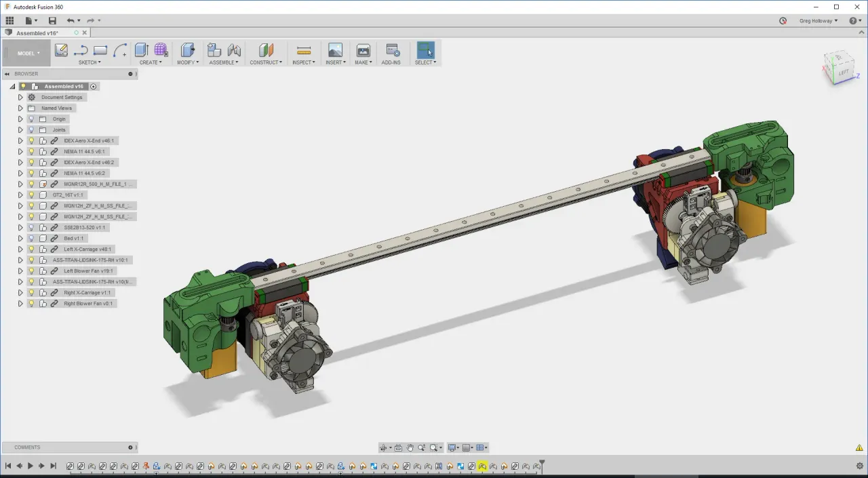Image resolution: width=868 pixels, height=478 pixels.
Task: Hide NEMA 11 44.5 v6:1 bulb
Action: [x=31, y=151]
